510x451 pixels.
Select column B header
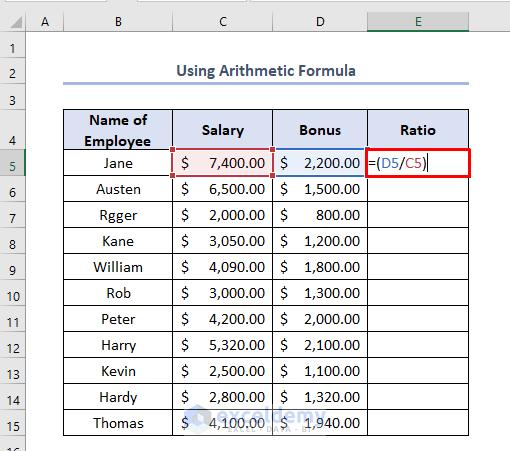118,22
